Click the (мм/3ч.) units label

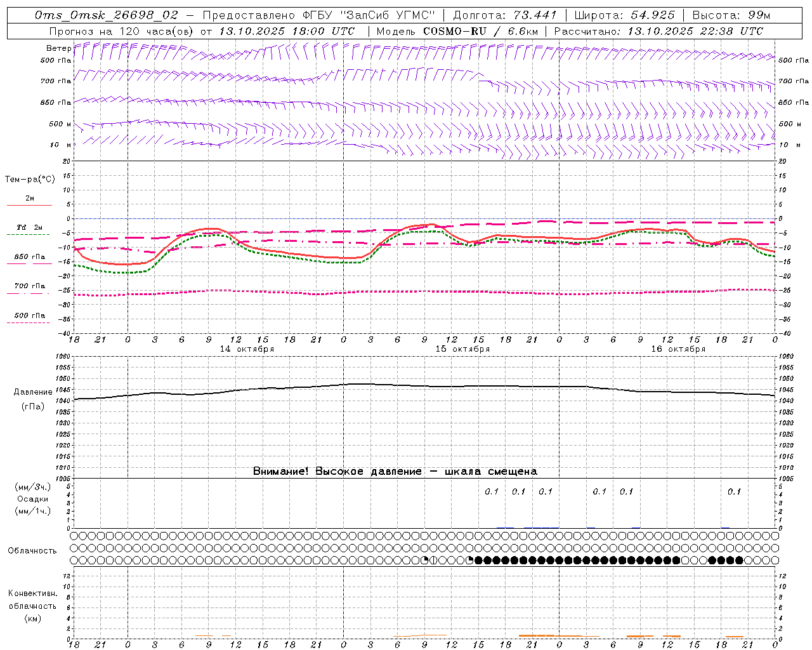[33, 487]
